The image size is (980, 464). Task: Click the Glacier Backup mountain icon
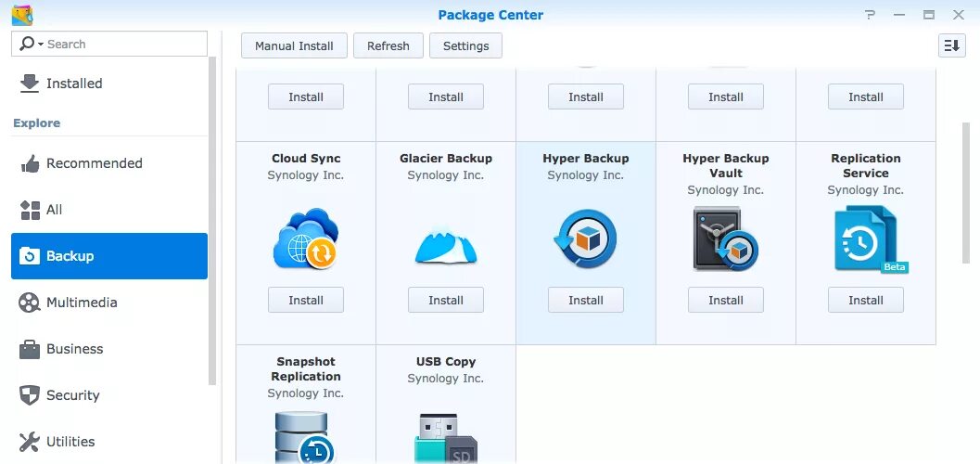pos(446,246)
